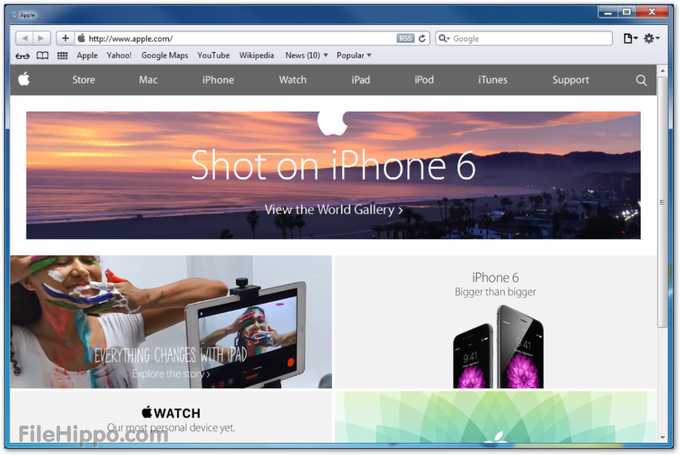This screenshot has height=455, width=680.
Task: Open Top Sites grid icon
Action: [62, 56]
